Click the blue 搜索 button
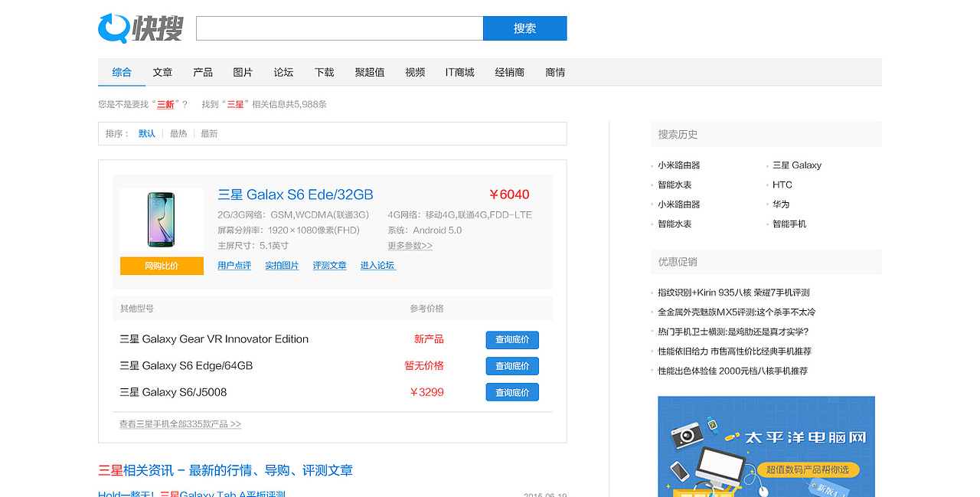This screenshot has width=980, height=497. click(x=525, y=28)
